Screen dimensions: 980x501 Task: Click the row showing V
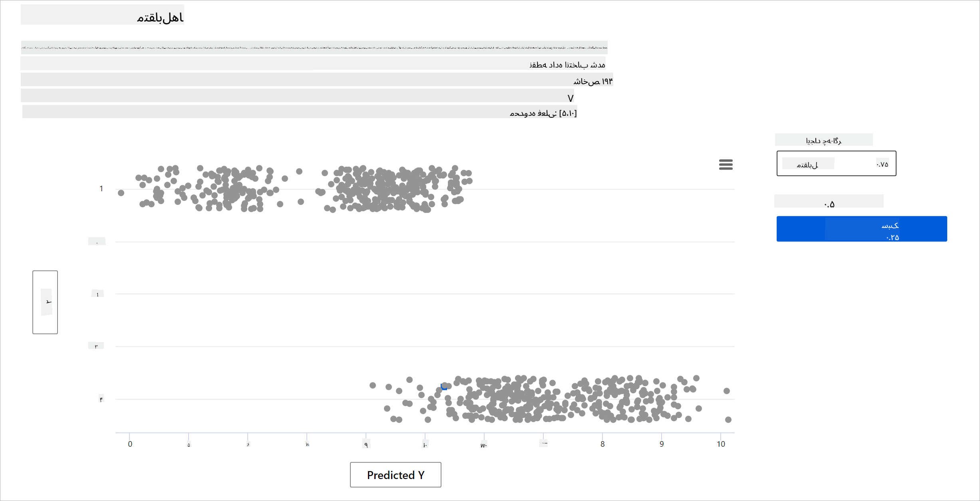click(x=570, y=98)
